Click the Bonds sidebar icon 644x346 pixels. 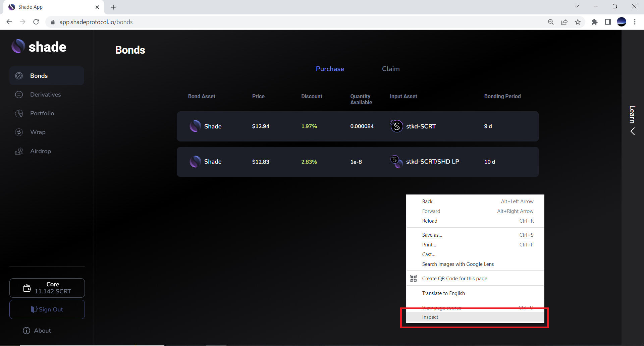tap(19, 76)
